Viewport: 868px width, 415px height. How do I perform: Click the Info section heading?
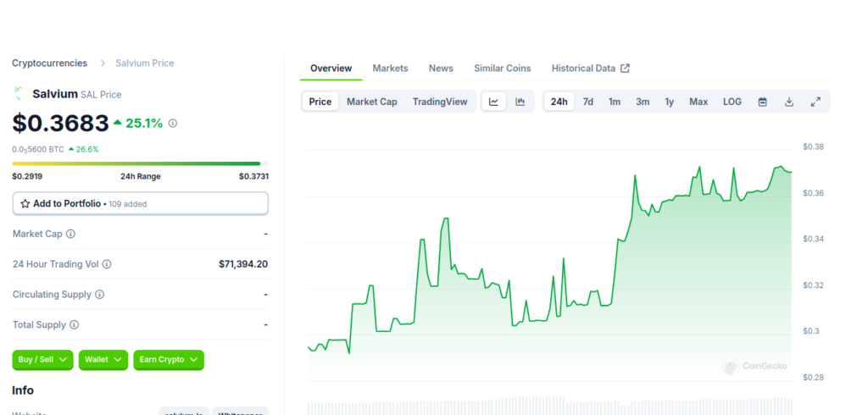23,390
